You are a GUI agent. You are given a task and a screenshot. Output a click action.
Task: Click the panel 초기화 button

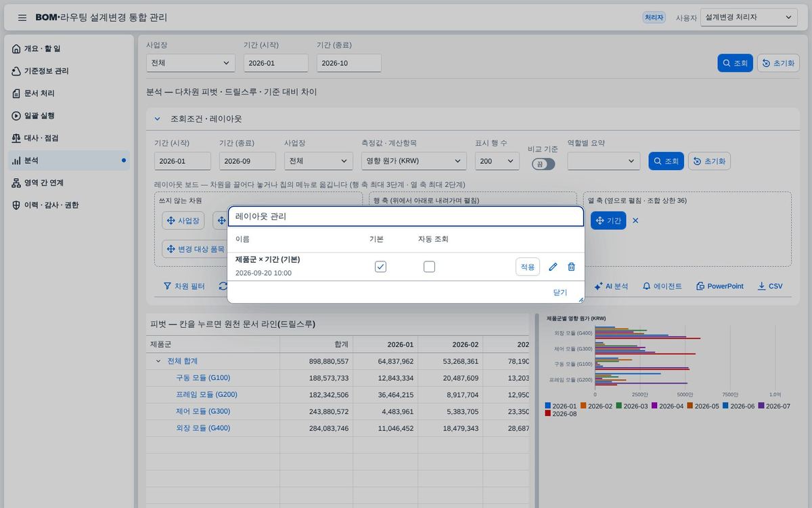point(709,161)
